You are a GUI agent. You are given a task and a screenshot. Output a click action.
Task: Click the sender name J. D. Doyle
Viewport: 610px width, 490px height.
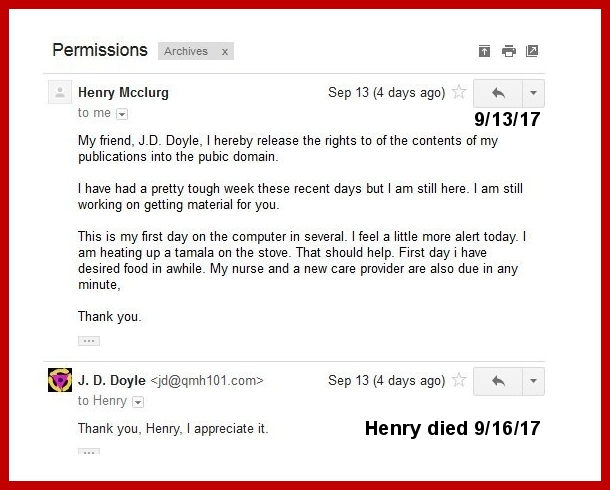(112, 381)
